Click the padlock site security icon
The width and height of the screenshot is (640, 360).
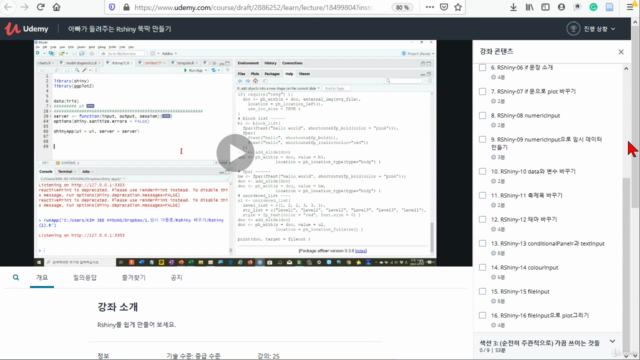126,7
